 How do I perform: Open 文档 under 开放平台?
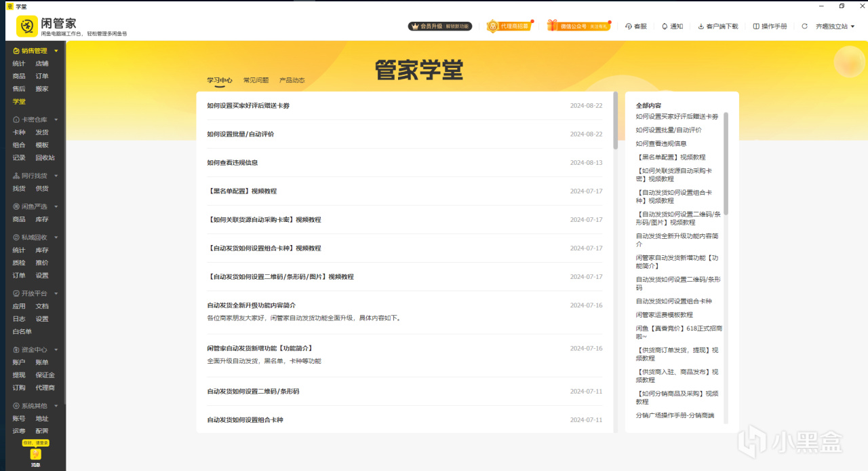coord(42,307)
